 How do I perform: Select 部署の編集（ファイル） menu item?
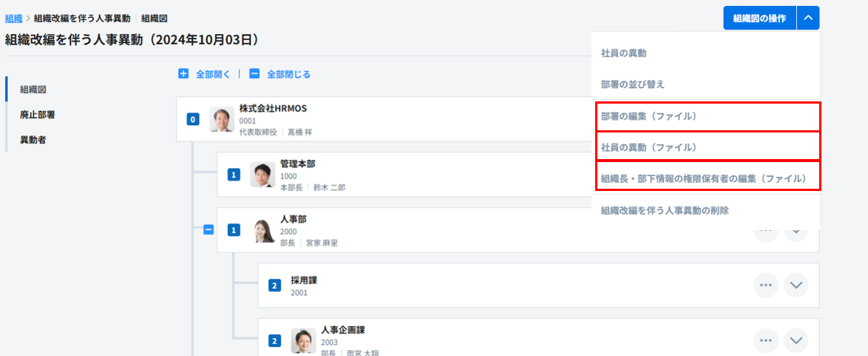pos(708,116)
